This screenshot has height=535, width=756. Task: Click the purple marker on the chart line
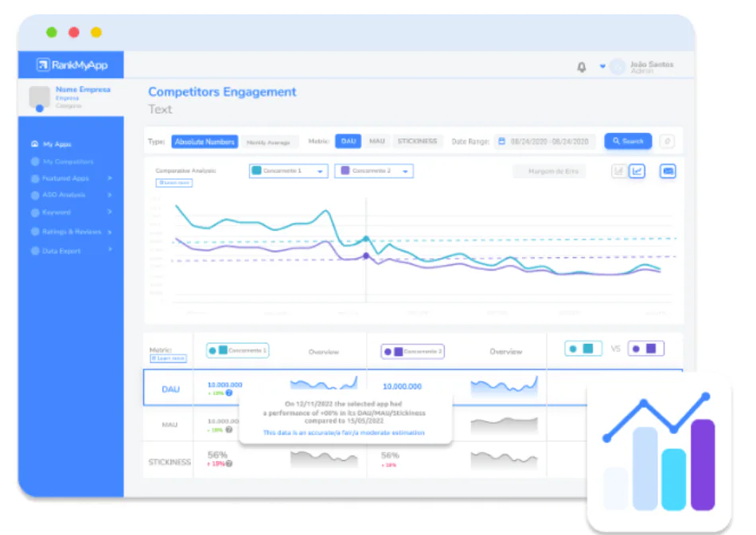pos(366,256)
